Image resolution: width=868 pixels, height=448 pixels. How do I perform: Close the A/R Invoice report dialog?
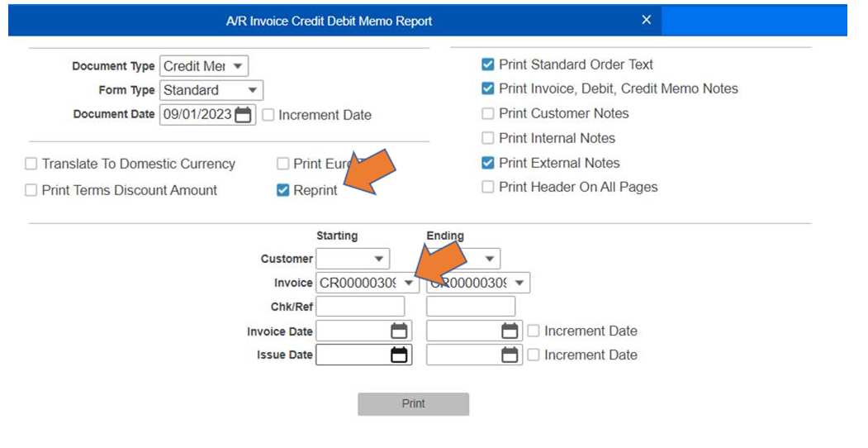coord(647,20)
